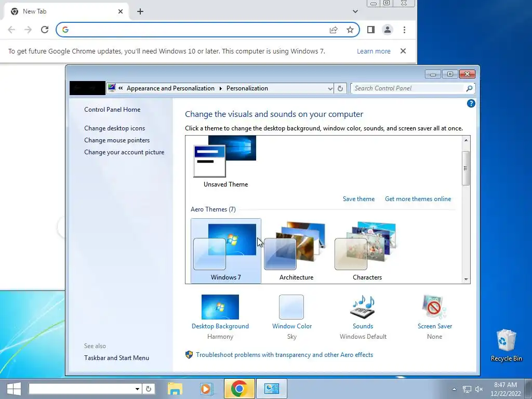The width and height of the screenshot is (532, 399).
Task: Click the taskbar address input field
Action: (x=81, y=389)
